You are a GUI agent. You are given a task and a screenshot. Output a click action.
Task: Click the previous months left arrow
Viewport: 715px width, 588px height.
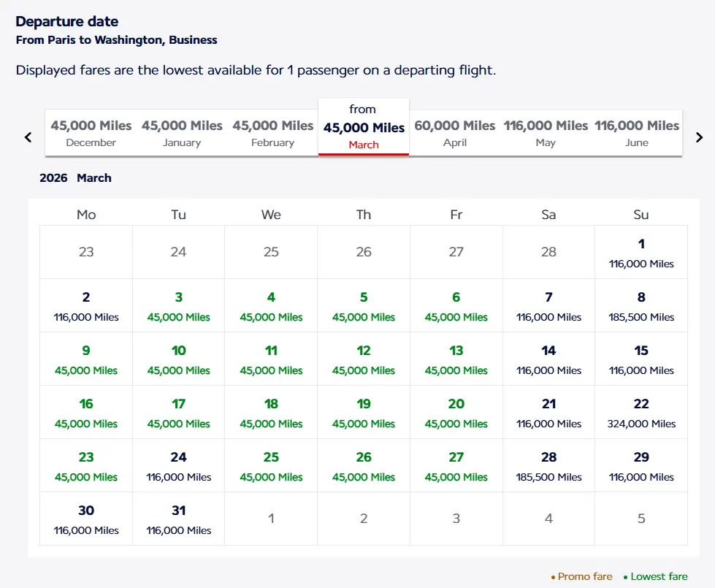click(x=28, y=137)
